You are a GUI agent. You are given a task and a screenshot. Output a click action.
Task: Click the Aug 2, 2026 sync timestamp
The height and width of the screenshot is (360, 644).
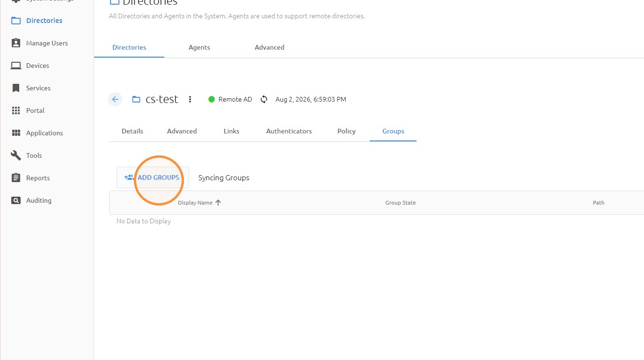coord(311,99)
